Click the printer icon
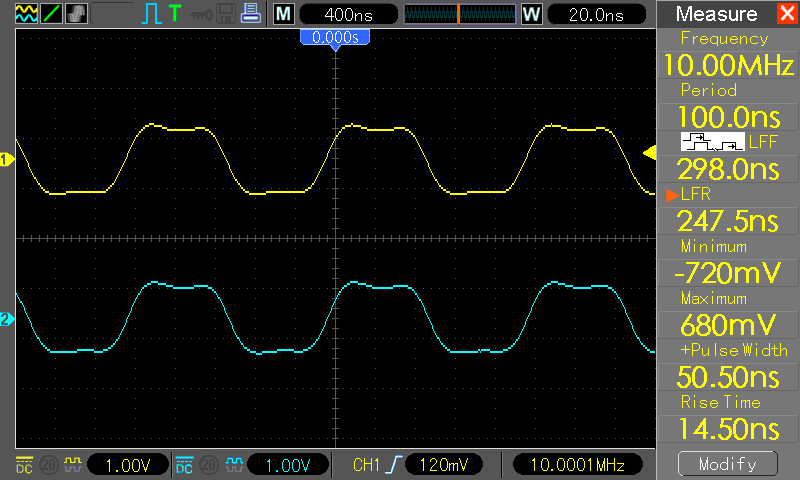This screenshot has height=480, width=800. 251,13
